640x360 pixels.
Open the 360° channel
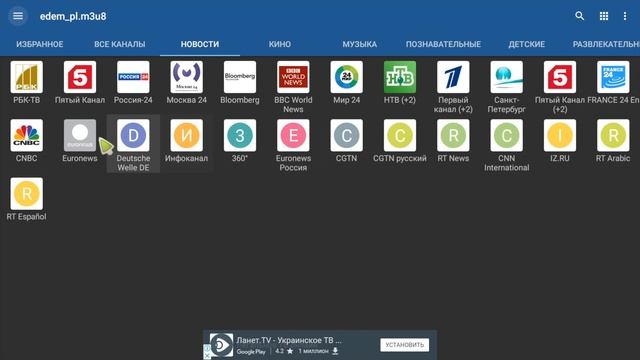pos(240,136)
